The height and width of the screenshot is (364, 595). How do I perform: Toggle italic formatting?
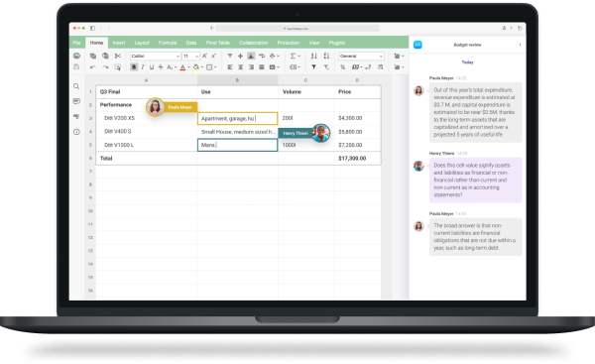coord(143,67)
